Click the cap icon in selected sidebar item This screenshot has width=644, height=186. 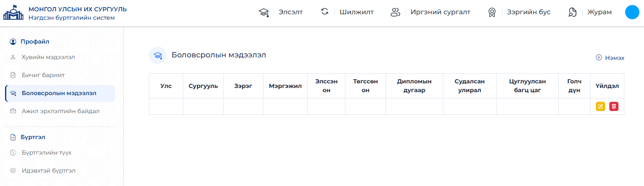point(13,93)
